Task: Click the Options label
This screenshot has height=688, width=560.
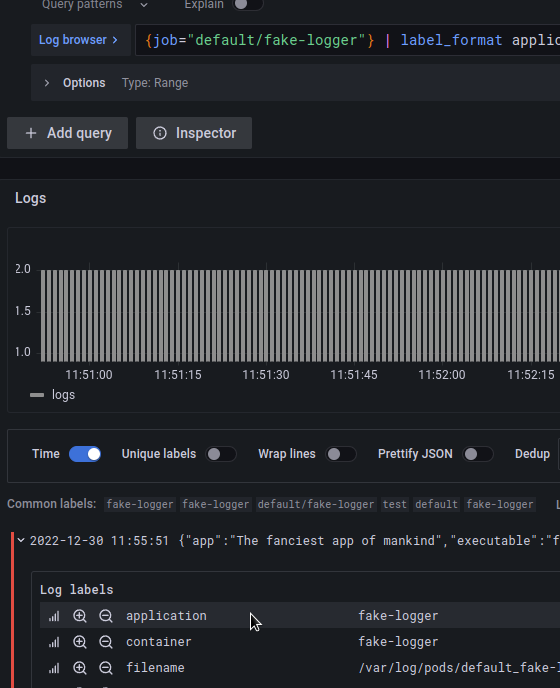Action: [x=84, y=83]
